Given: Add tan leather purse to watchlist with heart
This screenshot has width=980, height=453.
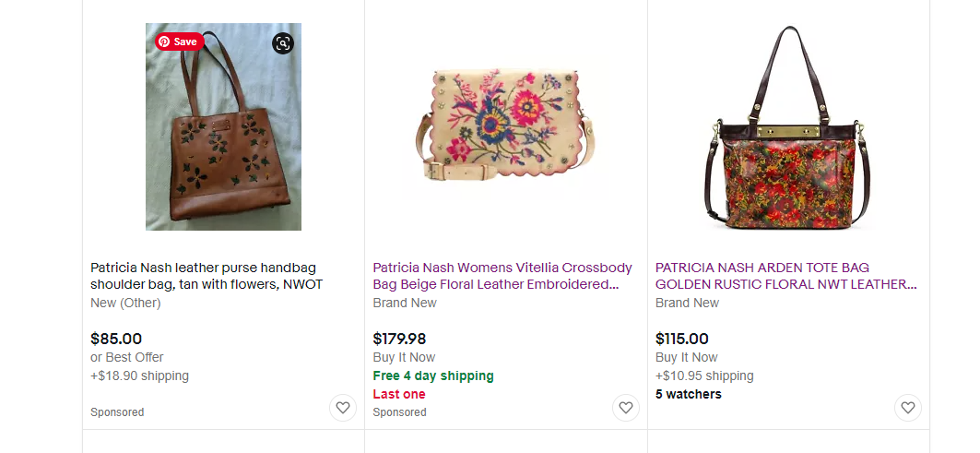Looking at the screenshot, I should (343, 407).
